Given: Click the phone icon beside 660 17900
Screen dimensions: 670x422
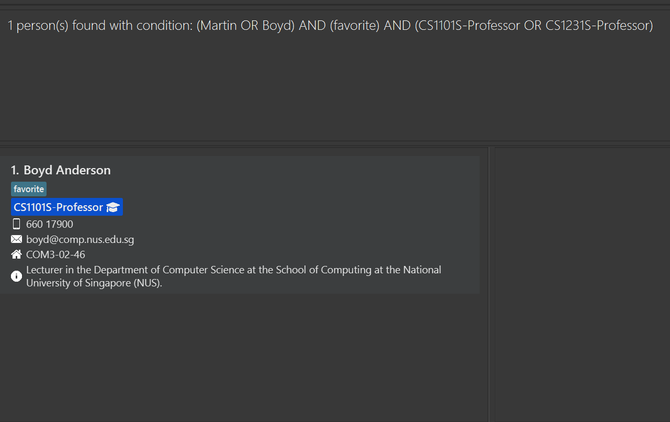Looking at the screenshot, I should (16, 224).
